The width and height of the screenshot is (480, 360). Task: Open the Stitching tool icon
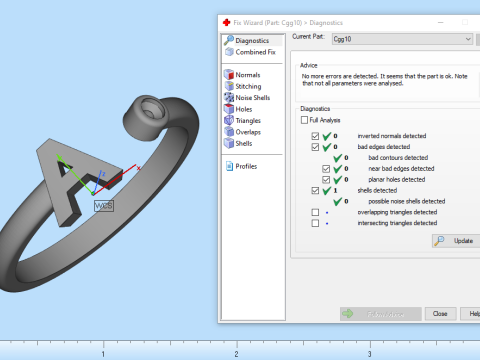[x=229, y=86]
